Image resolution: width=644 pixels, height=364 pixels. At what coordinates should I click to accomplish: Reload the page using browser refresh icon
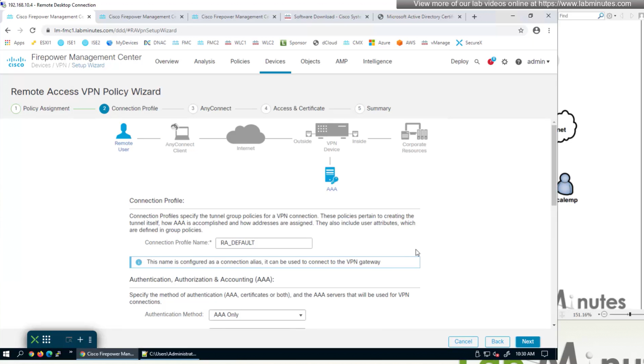pyautogui.click(x=33, y=30)
